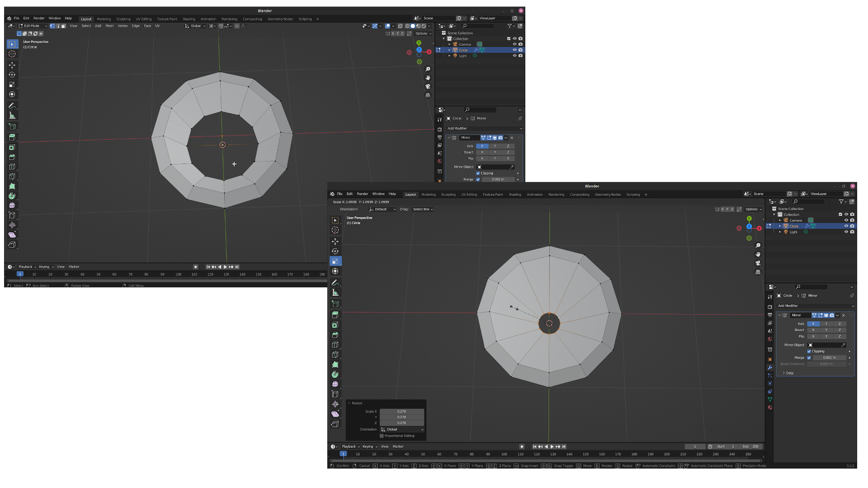Open Drag Select Box dropdown in front window

point(423,209)
